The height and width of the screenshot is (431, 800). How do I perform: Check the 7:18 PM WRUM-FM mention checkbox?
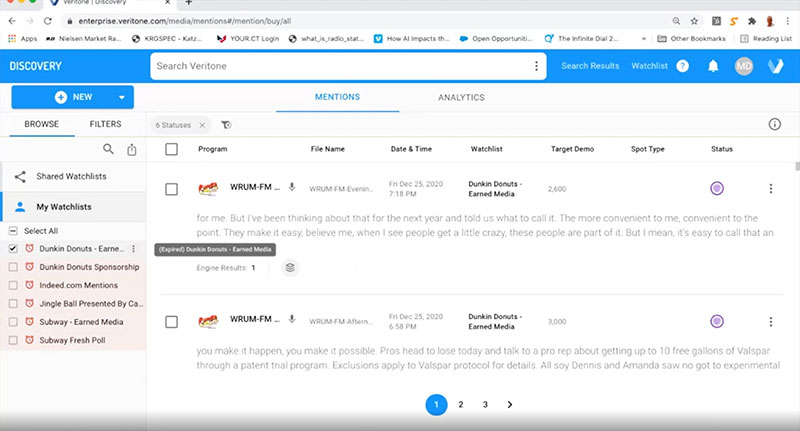171,189
